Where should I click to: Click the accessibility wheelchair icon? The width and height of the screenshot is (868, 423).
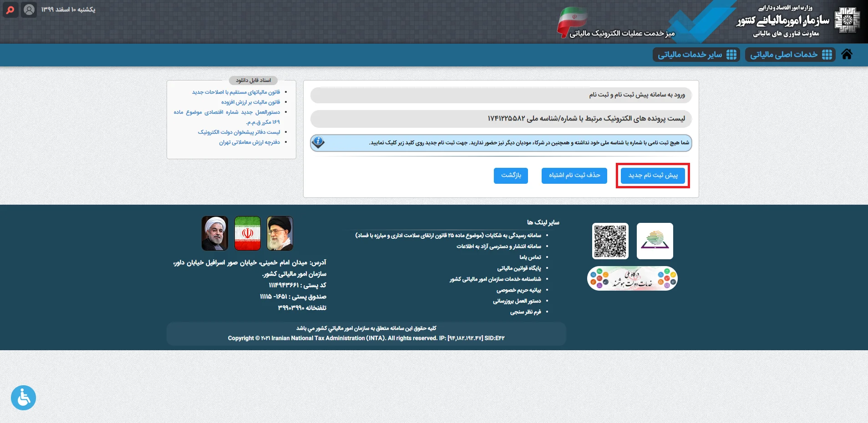coord(23,398)
